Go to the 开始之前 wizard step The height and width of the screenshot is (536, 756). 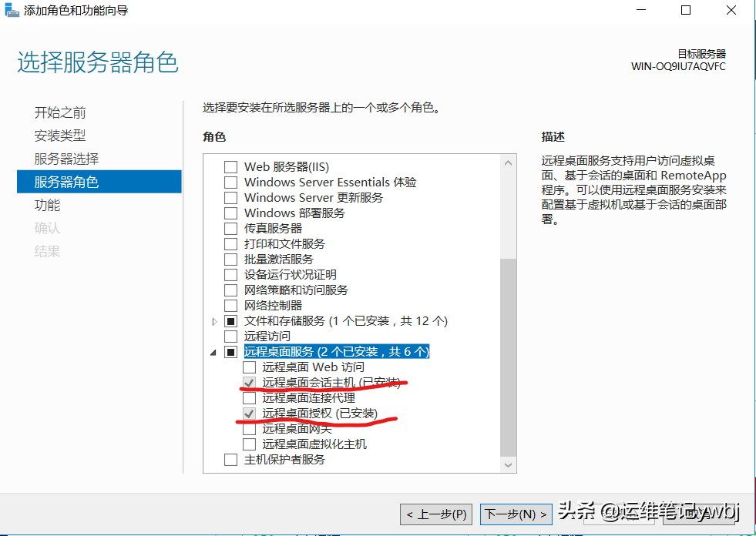60,112
